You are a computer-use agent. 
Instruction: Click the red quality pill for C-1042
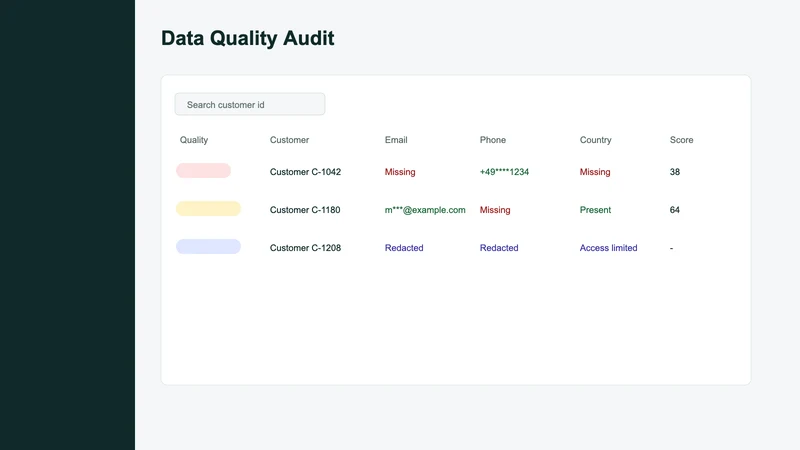coord(203,170)
